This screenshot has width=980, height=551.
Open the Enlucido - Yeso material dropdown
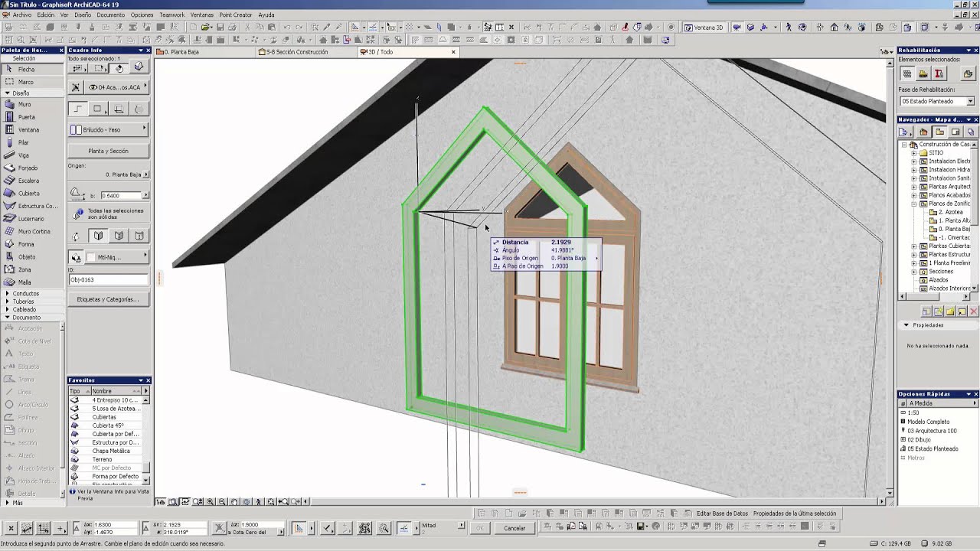pyautogui.click(x=108, y=129)
